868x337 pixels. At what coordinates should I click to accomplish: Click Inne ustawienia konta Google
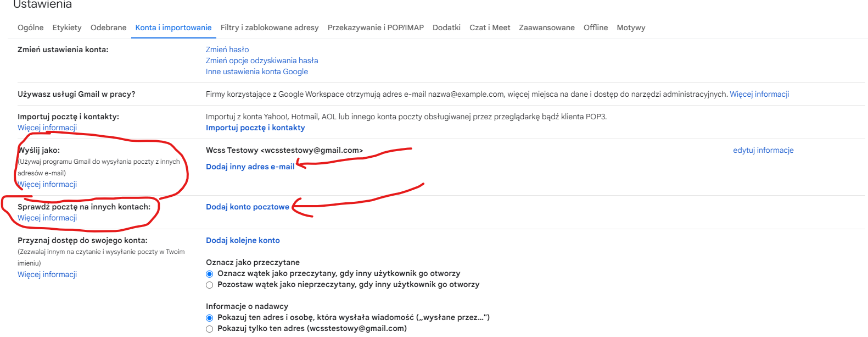[x=256, y=71]
